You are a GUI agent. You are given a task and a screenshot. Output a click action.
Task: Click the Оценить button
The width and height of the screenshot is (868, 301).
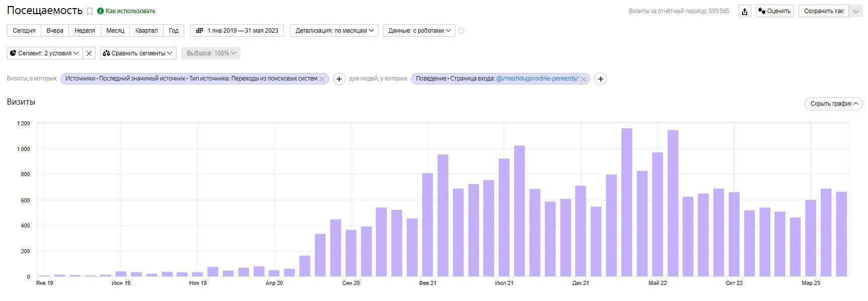click(774, 11)
